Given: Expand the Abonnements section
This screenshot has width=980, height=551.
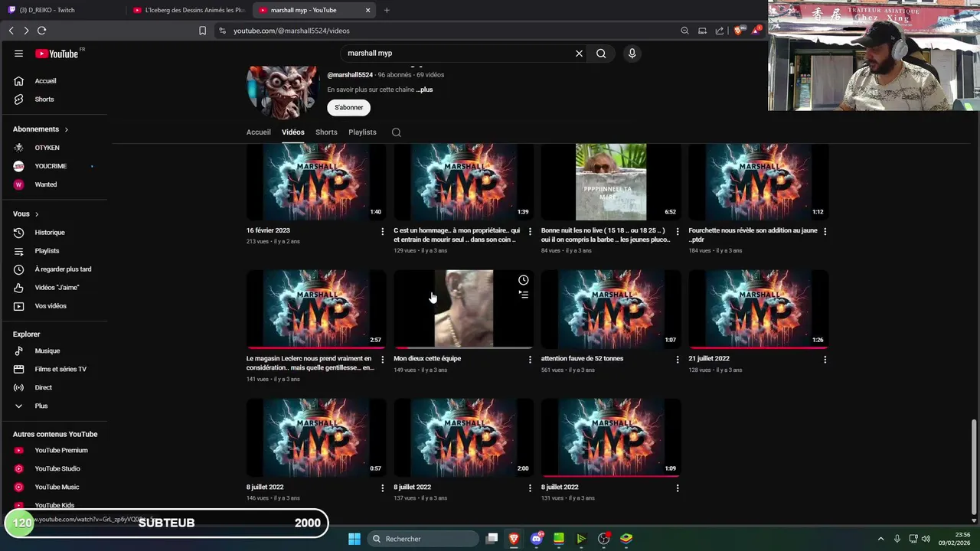Looking at the screenshot, I should click(x=41, y=129).
